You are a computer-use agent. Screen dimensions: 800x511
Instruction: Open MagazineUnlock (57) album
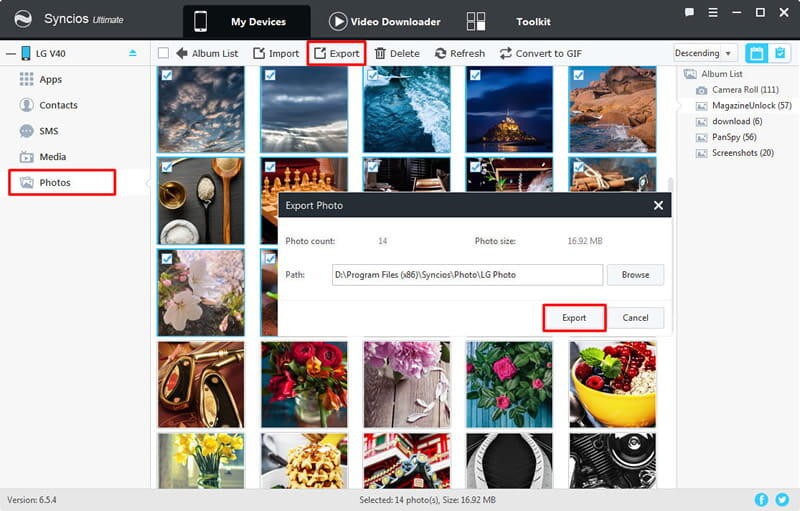(x=744, y=106)
